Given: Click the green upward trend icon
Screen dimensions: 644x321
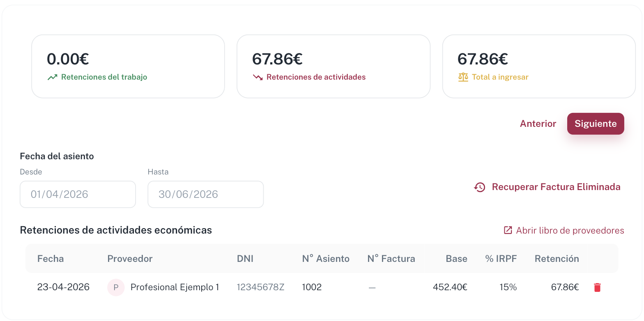Looking at the screenshot, I should pyautogui.click(x=52, y=77).
